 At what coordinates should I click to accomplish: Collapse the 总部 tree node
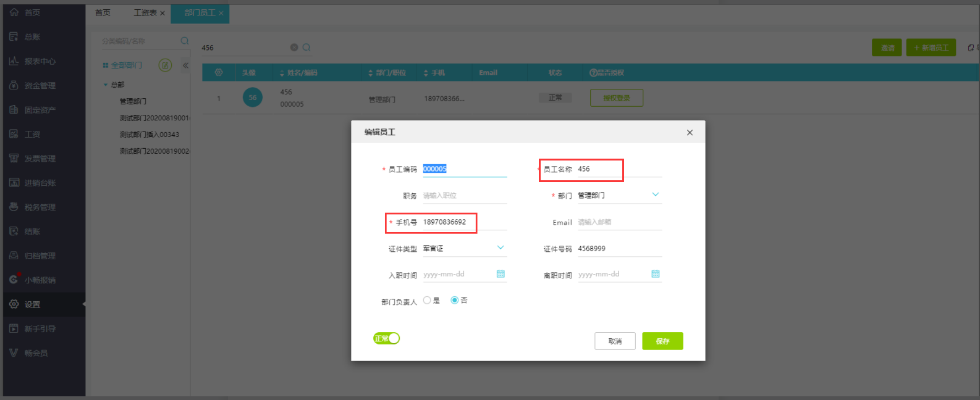pyautogui.click(x=106, y=85)
